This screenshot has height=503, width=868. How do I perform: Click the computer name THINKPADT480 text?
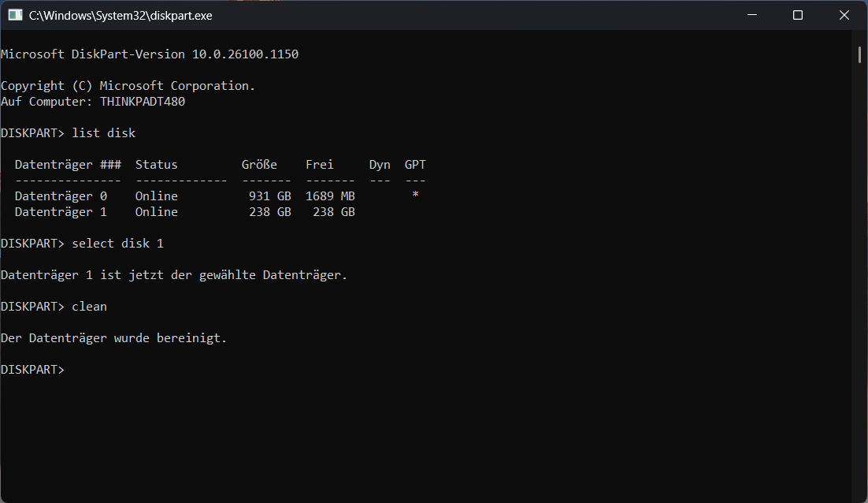[x=141, y=101]
